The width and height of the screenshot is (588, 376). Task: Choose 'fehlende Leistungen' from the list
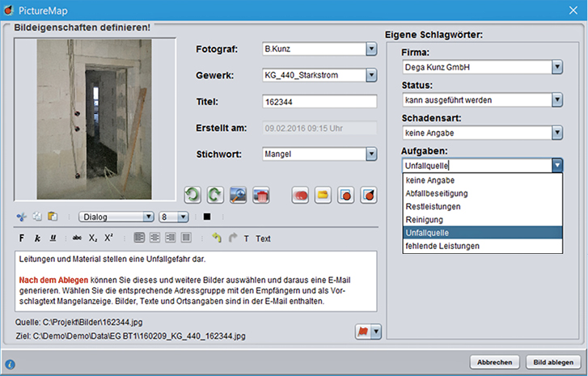coord(483,246)
